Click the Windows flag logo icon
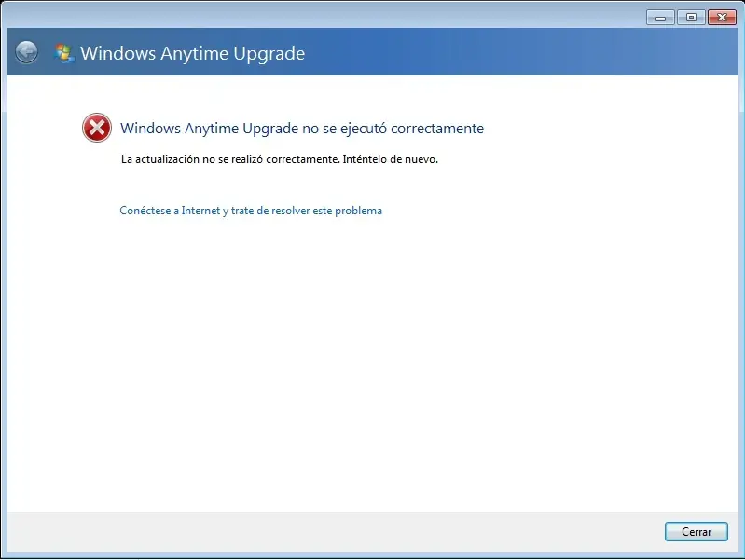Viewport: 745px width, 560px height. tap(63, 53)
